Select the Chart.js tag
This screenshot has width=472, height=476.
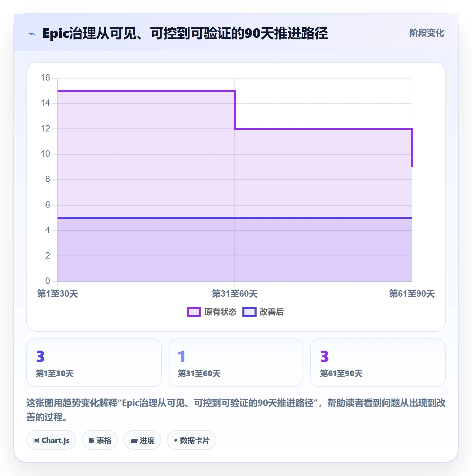[x=51, y=440]
